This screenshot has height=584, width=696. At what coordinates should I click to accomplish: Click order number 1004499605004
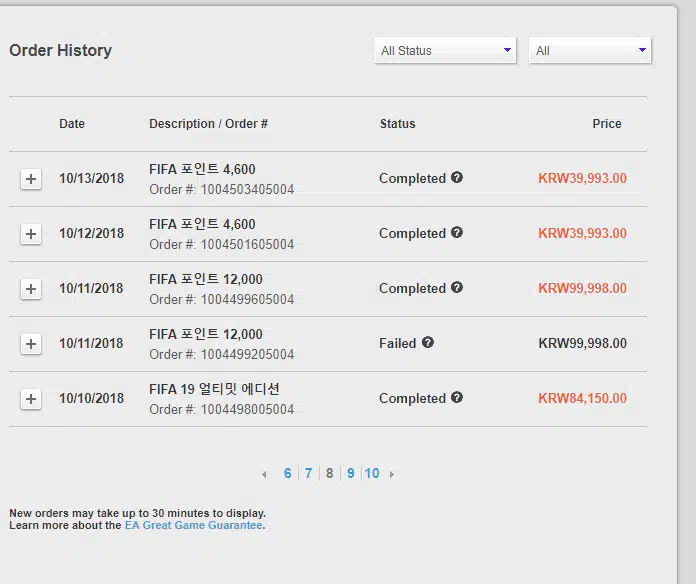click(x=247, y=300)
